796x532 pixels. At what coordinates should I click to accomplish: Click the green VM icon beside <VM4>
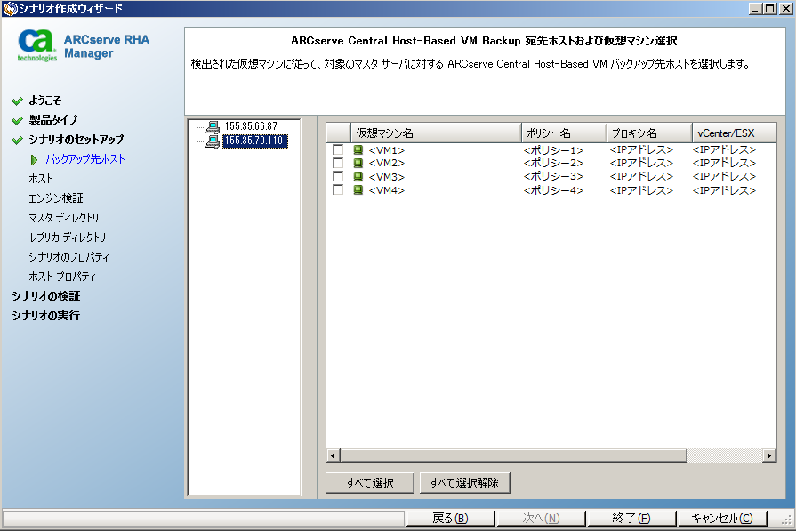pos(358,190)
